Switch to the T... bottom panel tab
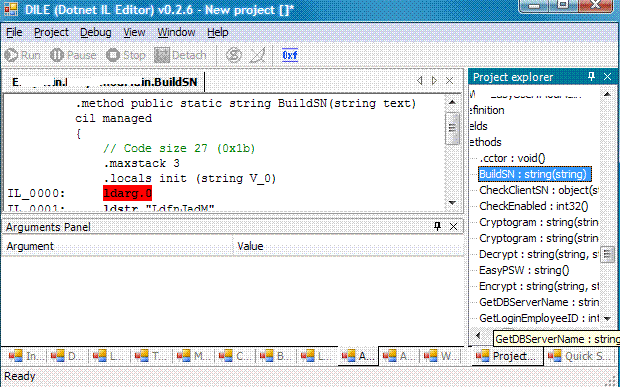 [151, 356]
